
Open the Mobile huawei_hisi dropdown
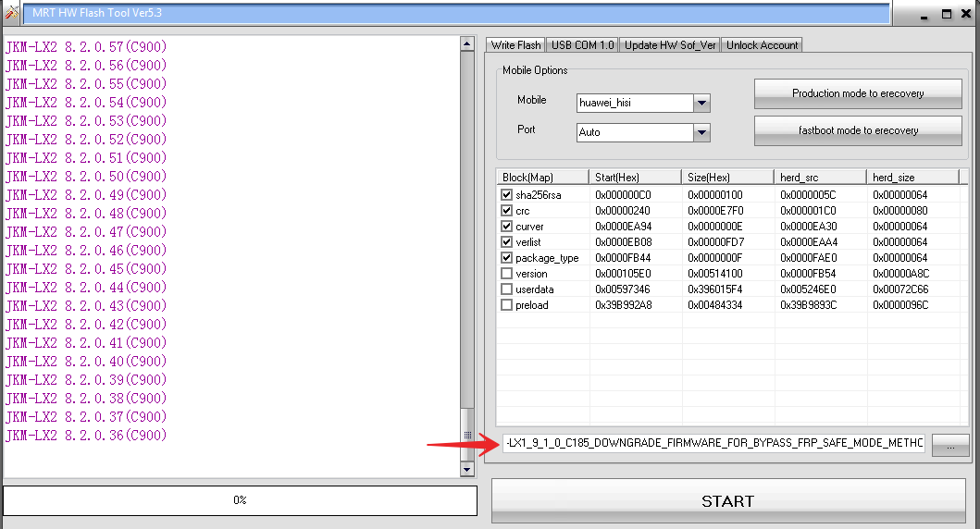click(701, 103)
